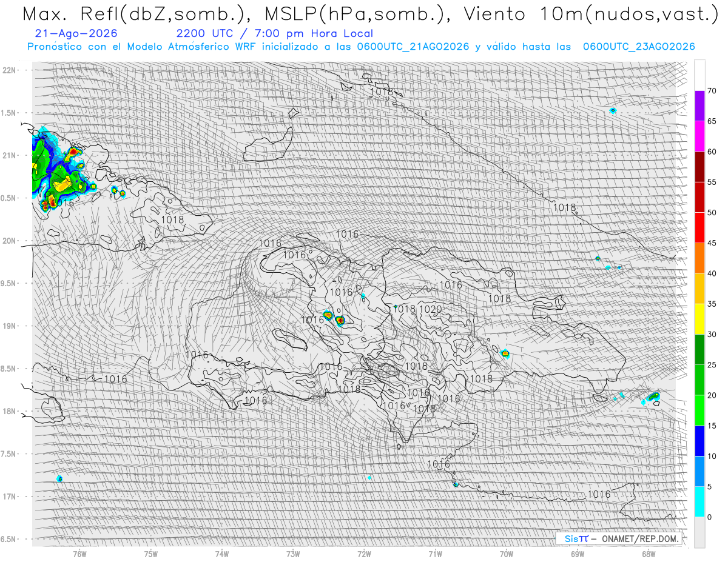Click the purple 65–70 dBZ legend swatch
The height and width of the screenshot is (562, 728).
(699, 106)
